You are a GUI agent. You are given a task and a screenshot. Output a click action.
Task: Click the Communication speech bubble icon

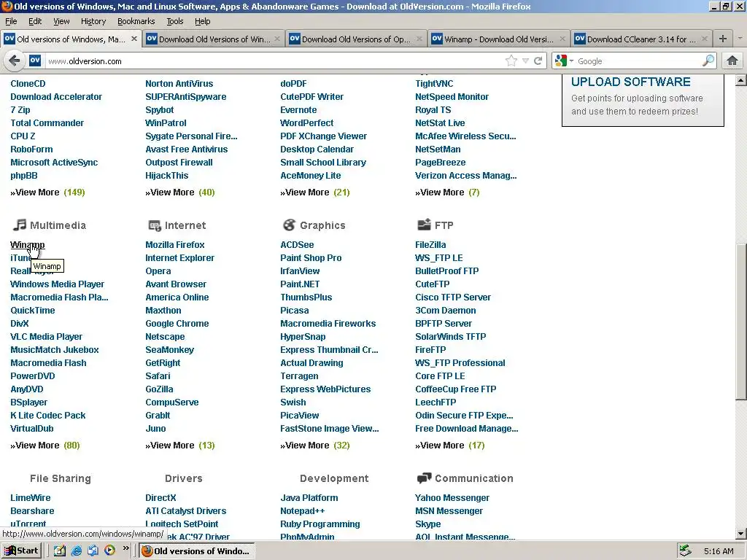(x=424, y=478)
